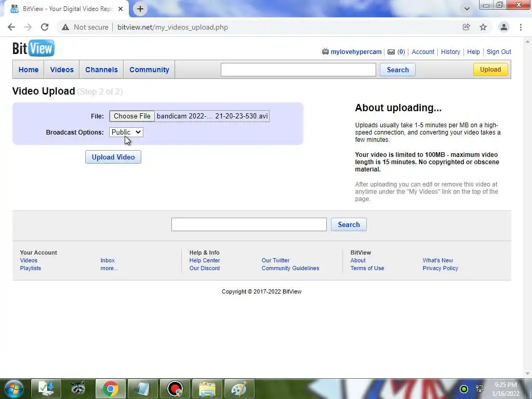Viewport: 532px width, 399px height.
Task: Click the Not secure warning icon
Action: tap(65, 27)
